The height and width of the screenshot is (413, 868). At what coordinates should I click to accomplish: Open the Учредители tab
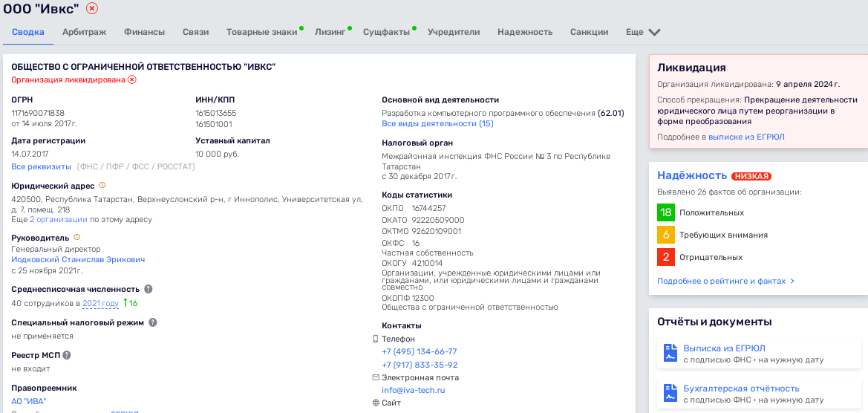coord(454,32)
